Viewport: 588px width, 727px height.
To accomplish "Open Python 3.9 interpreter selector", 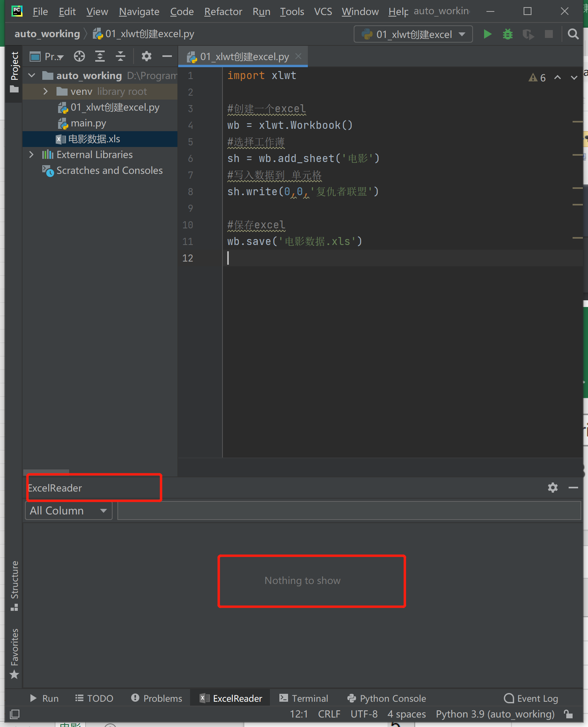I will (495, 714).
